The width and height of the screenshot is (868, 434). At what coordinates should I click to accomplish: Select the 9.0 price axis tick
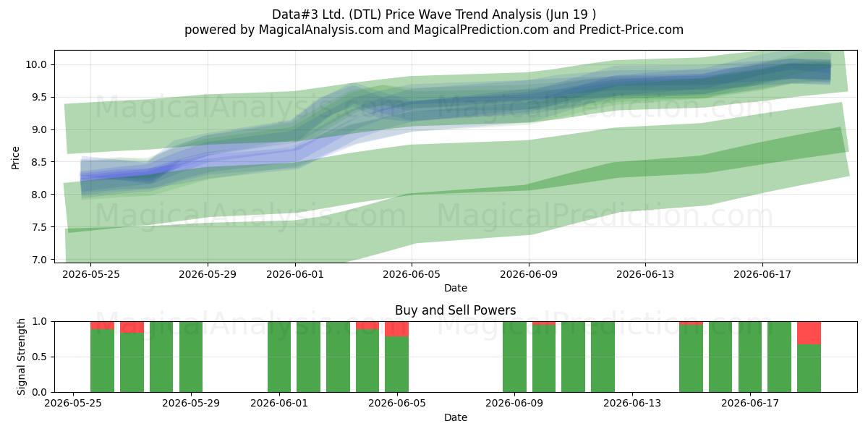38,129
